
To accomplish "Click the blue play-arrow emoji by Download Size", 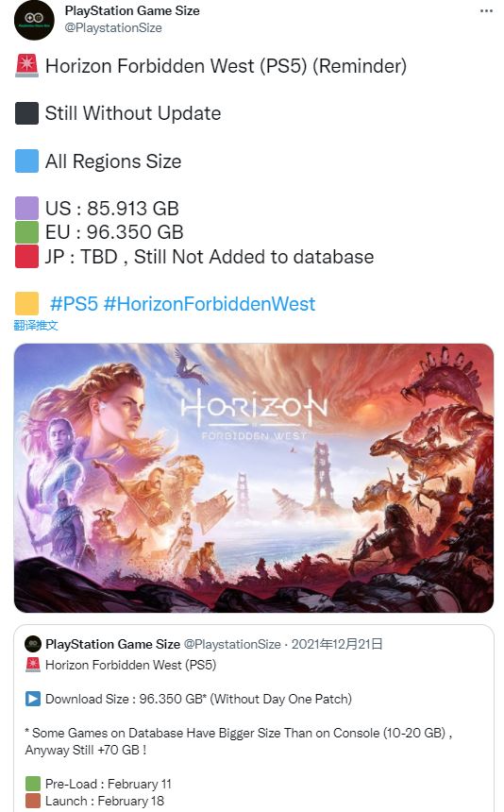I will point(33,699).
